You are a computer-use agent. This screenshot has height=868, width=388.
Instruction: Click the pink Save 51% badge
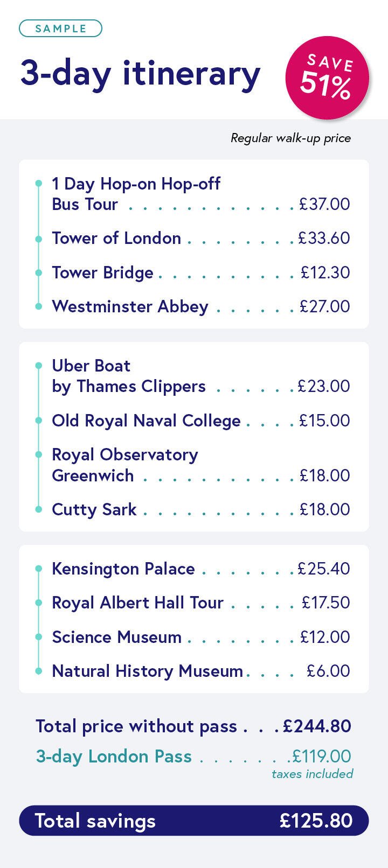(327, 78)
